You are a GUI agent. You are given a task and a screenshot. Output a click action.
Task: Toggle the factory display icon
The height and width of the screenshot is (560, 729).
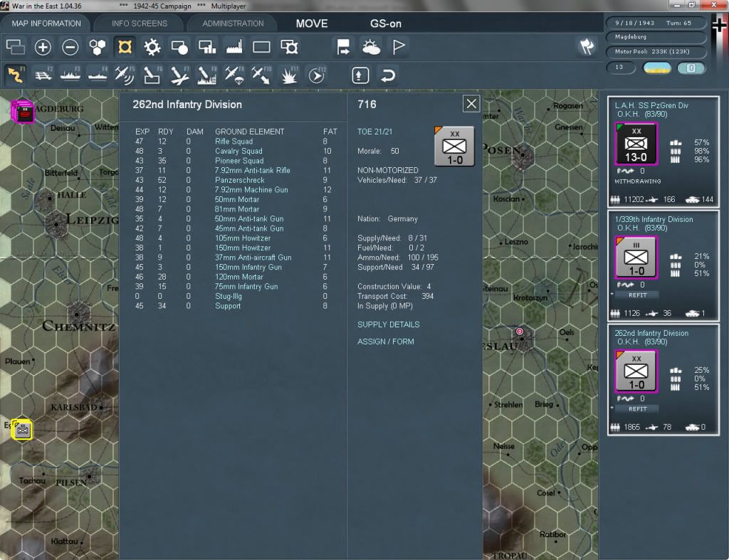234,47
